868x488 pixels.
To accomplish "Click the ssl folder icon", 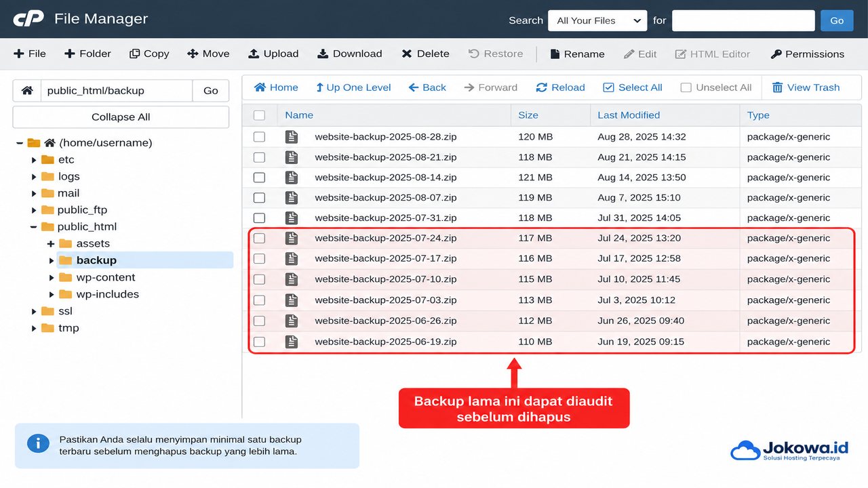I will point(47,311).
